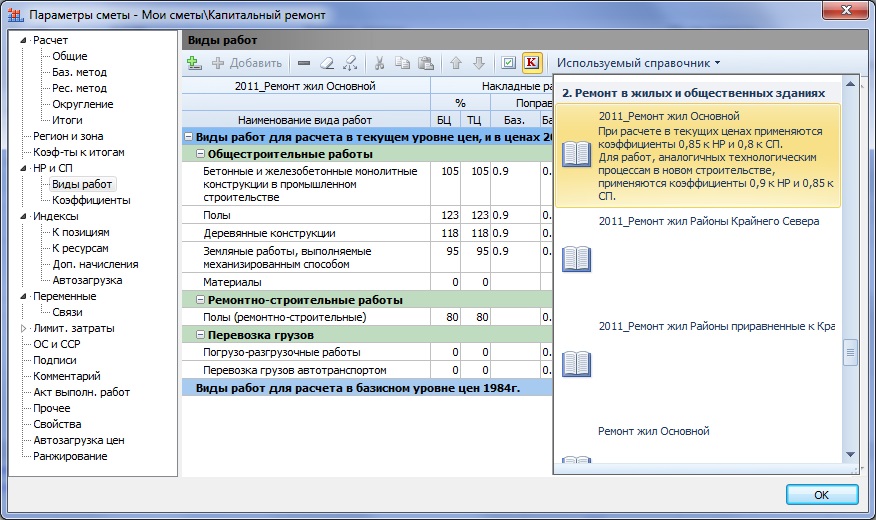Select the 2011_Ремонт жил Основной book icon

[577, 154]
